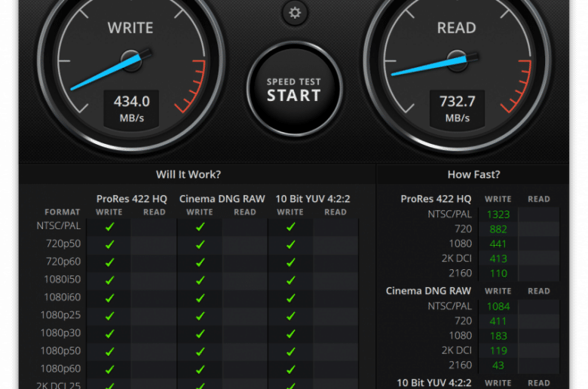Click Cinema DNG RAW write checkmark for 1080p60
This screenshot has height=389, width=588.
[200, 369]
